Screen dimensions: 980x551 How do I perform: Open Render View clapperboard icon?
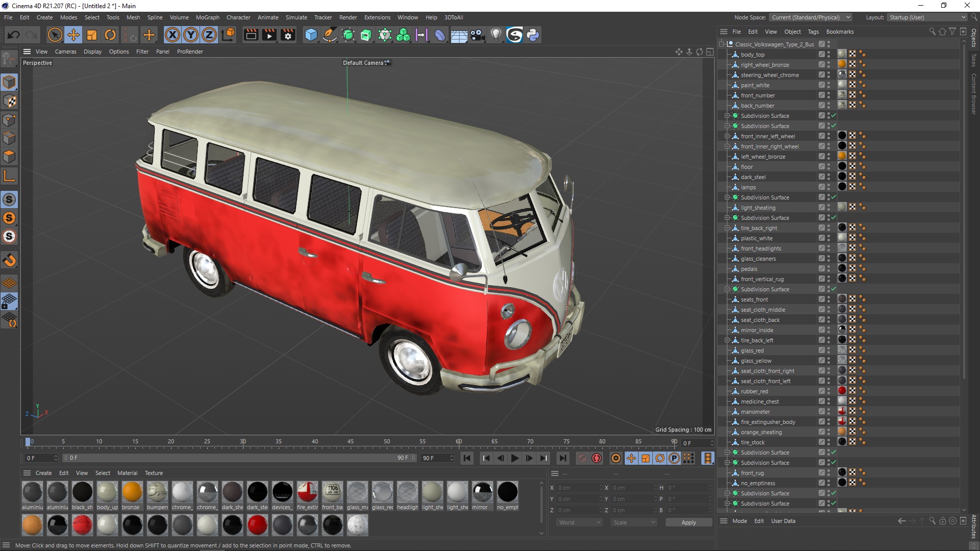(251, 35)
